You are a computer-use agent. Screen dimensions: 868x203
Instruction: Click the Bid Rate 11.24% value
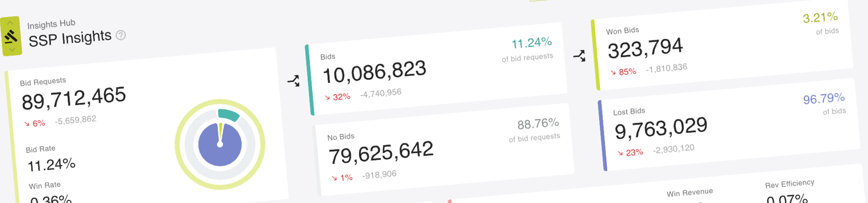point(52,164)
